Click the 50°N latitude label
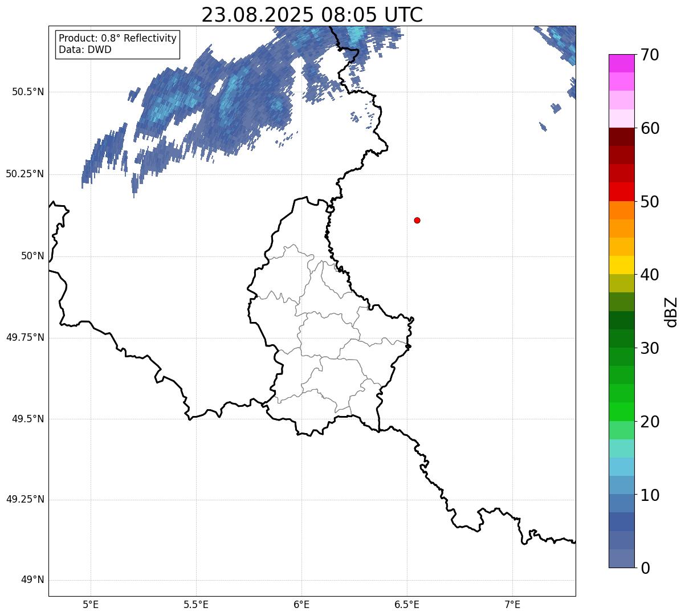685x616 pixels. [x=32, y=256]
